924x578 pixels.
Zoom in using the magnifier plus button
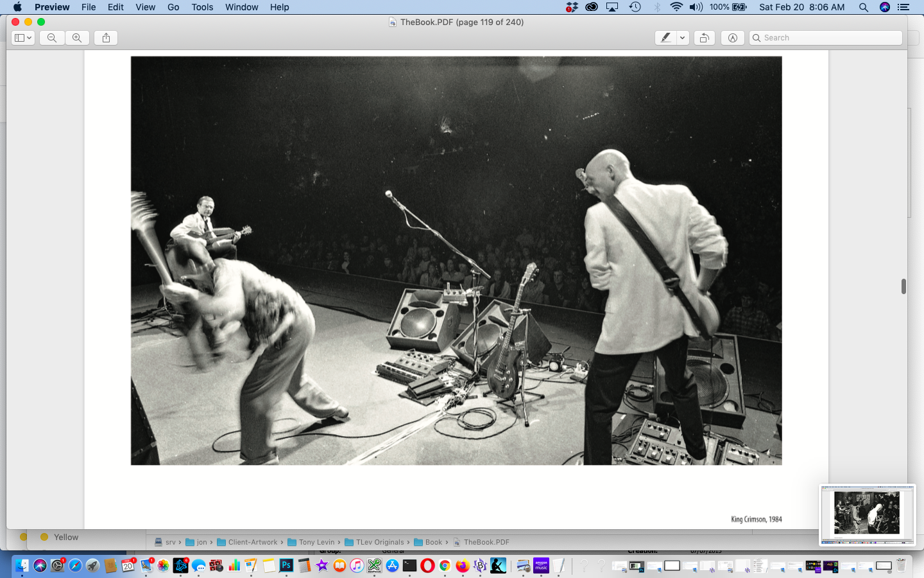pyautogui.click(x=77, y=38)
